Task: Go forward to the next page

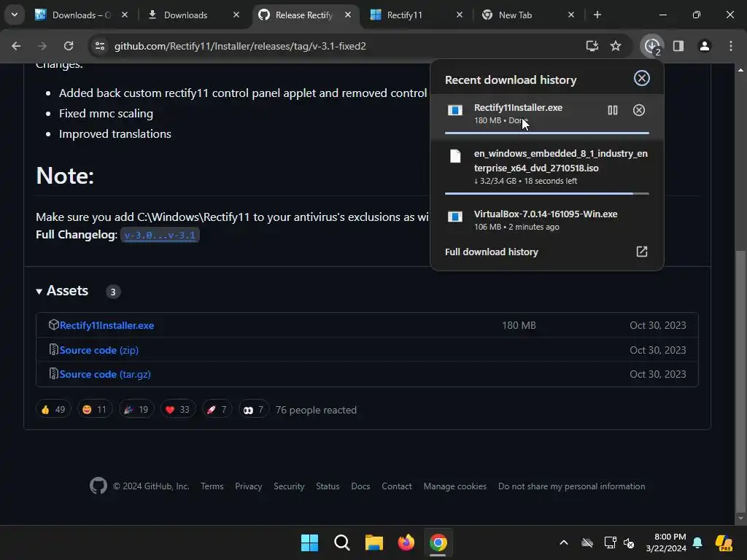Action: click(42, 46)
